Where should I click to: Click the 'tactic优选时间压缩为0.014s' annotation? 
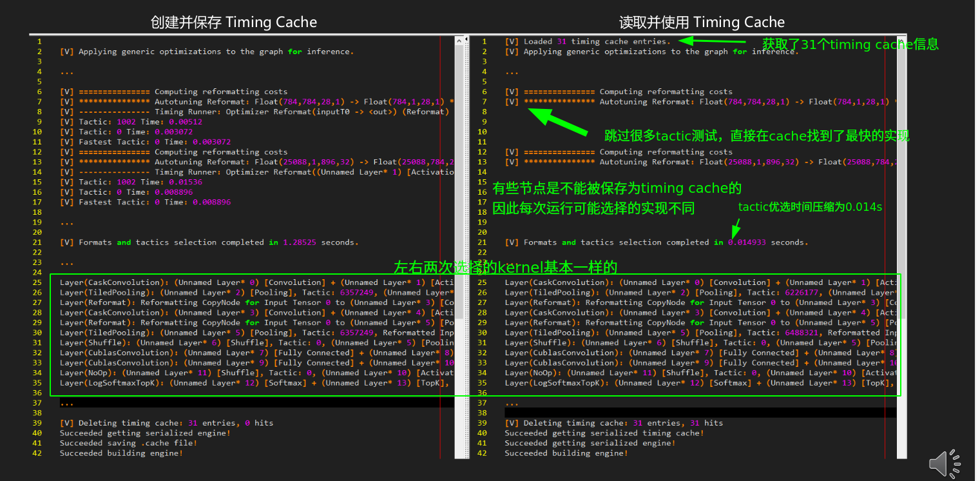(810, 207)
